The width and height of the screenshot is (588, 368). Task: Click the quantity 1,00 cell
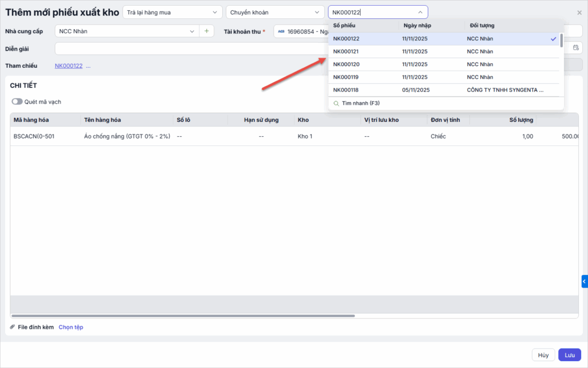point(527,136)
